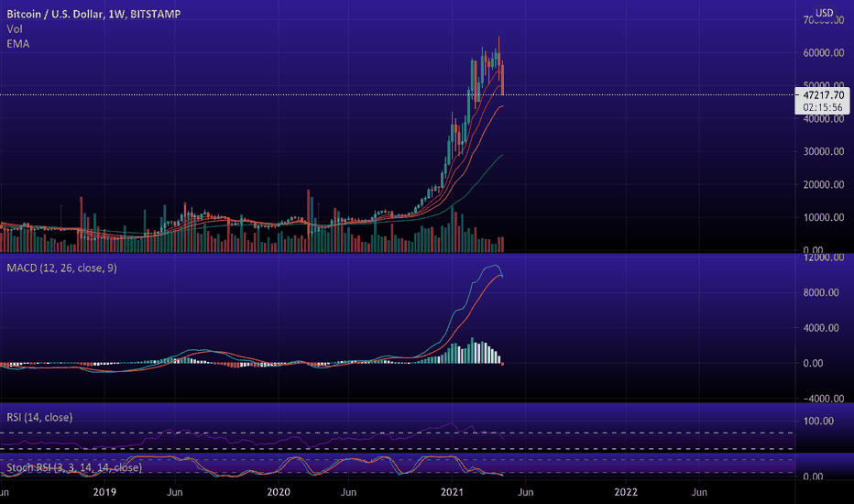
Task: Click the 2022 label on time axis
Action: click(x=626, y=492)
